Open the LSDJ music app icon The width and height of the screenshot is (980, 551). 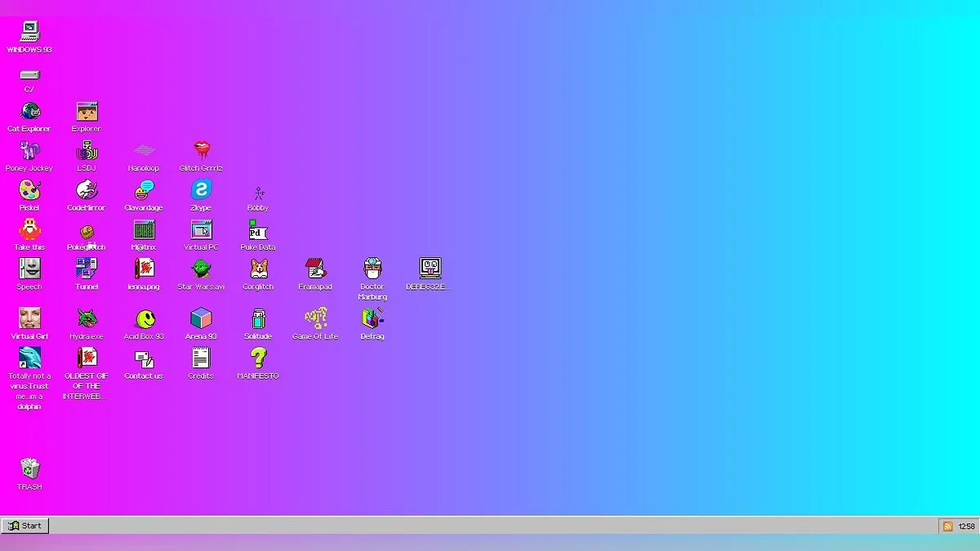click(87, 151)
